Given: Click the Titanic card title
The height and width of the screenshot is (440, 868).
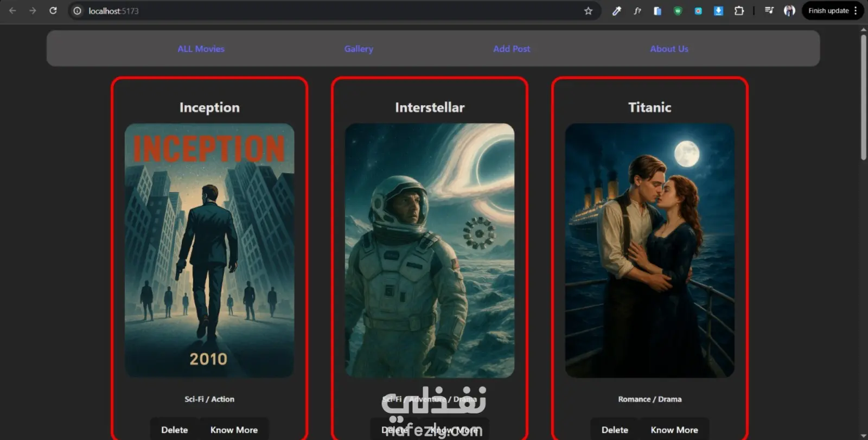Looking at the screenshot, I should (650, 107).
